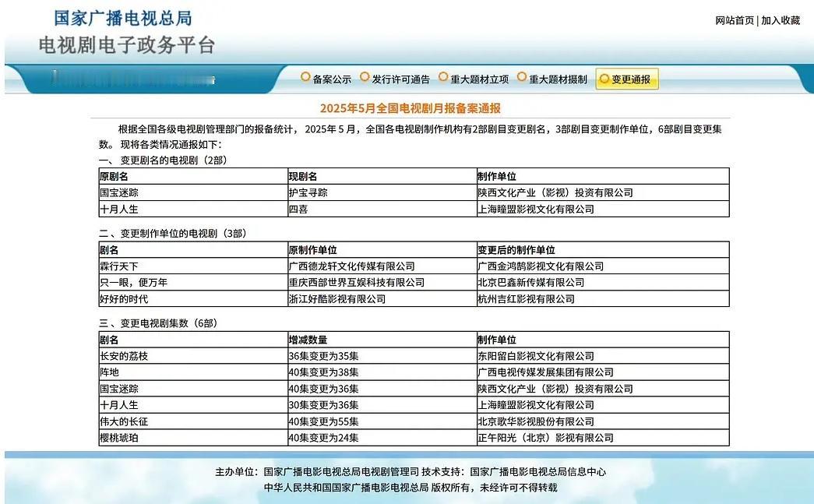Click the 40集变更为36集 cell

(382, 389)
